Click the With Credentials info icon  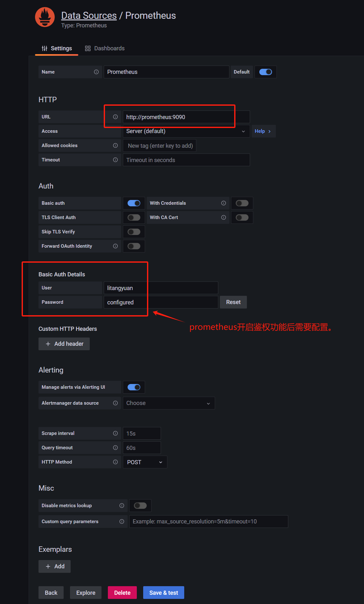click(223, 203)
